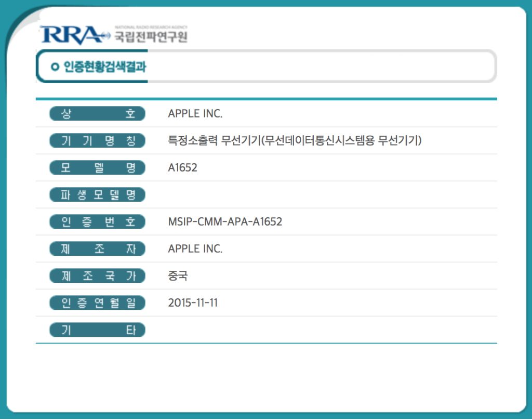Select certification number MSIP-CMM-APA-A1652

click(225, 222)
